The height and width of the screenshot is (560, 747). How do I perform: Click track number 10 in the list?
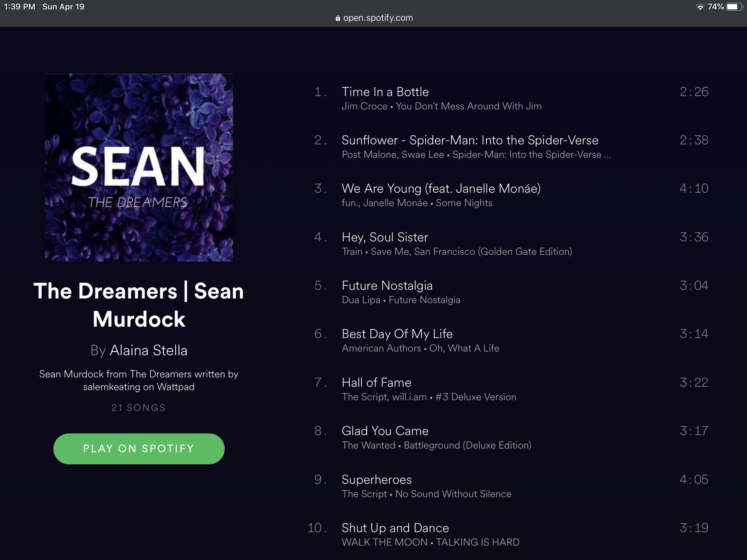[x=317, y=528]
